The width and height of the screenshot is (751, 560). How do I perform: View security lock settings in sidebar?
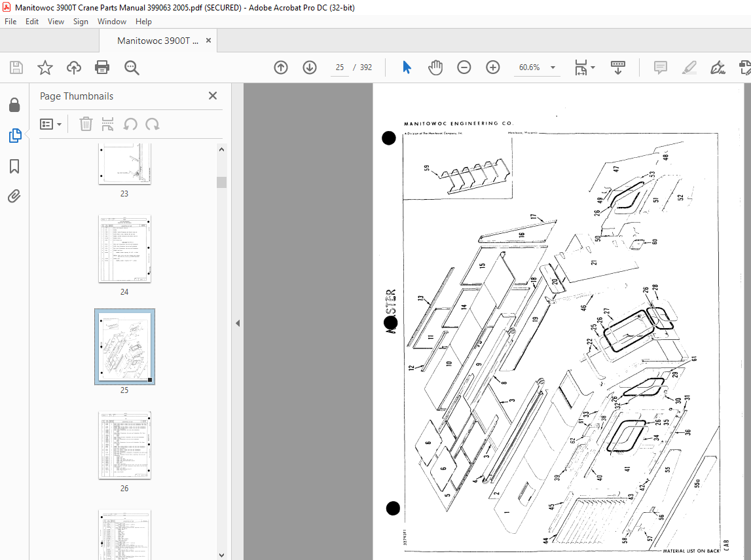[x=14, y=105]
